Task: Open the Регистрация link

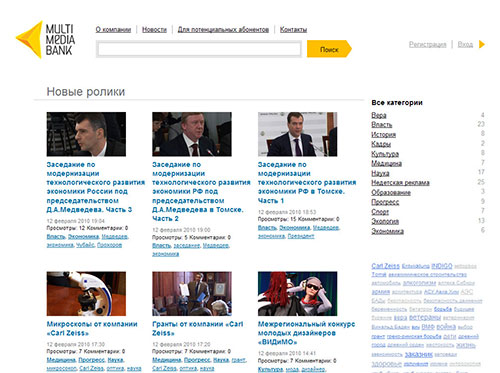Action: [427, 44]
